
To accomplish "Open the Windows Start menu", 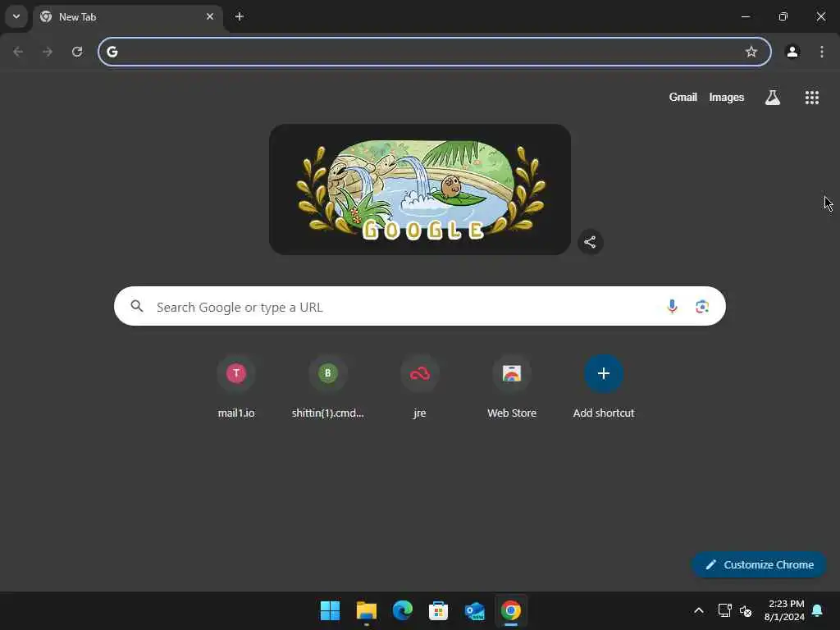I will (x=330, y=610).
